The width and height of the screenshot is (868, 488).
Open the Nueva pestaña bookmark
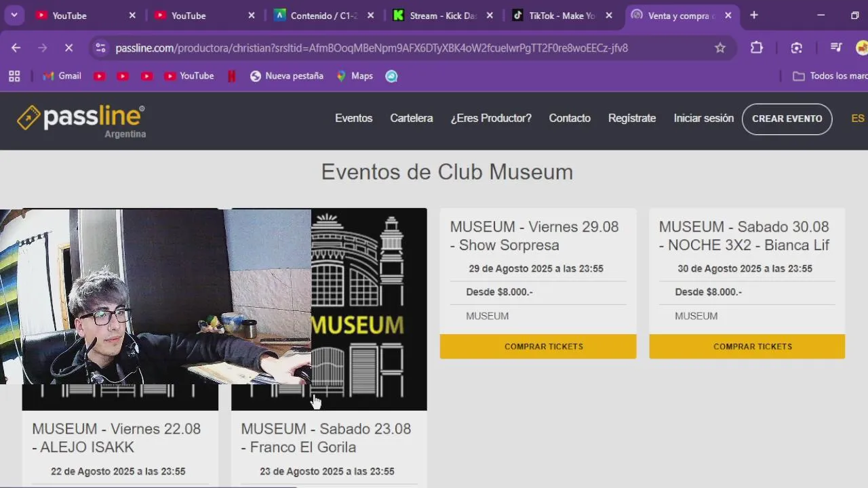[287, 76]
